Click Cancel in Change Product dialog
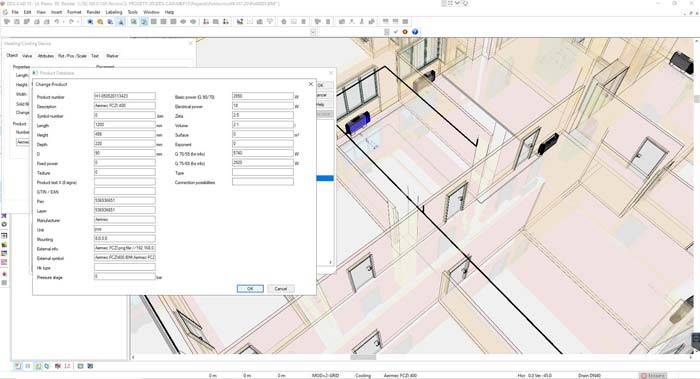Screen dimensions: 700x379 [x=280, y=288]
